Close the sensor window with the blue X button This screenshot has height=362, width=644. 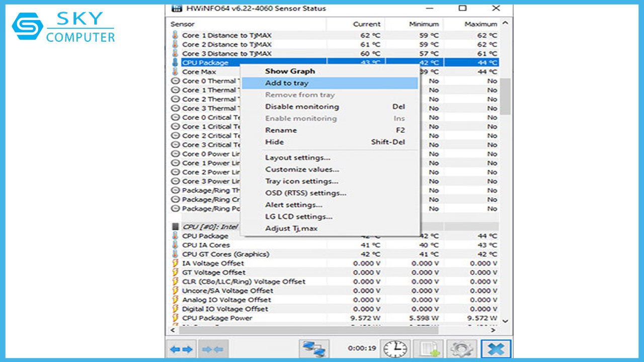coord(495,349)
